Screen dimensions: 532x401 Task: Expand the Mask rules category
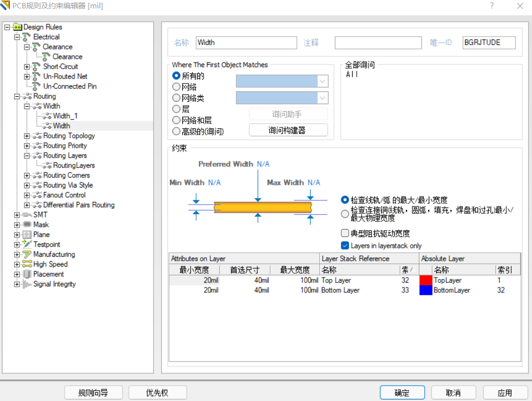[x=17, y=224]
